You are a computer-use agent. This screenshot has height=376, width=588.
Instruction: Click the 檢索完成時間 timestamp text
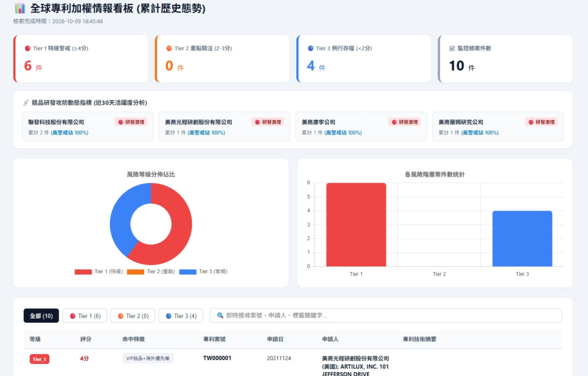[58, 21]
